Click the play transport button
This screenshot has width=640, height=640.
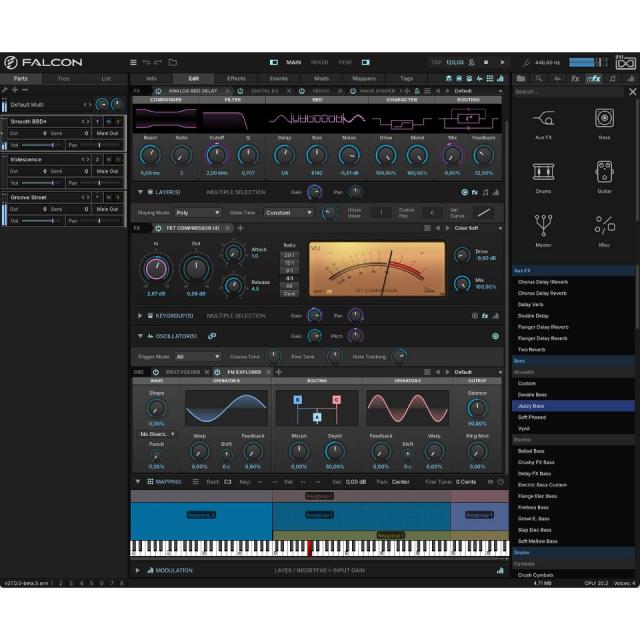tap(502, 62)
